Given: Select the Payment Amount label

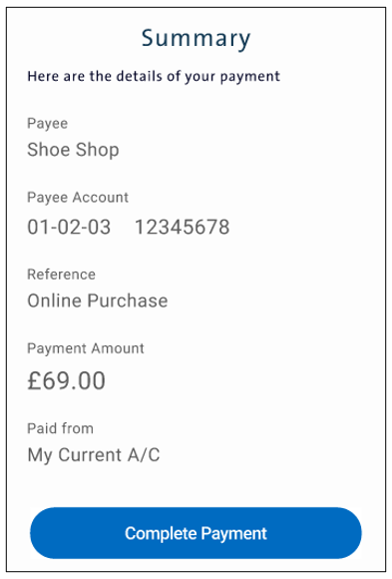Looking at the screenshot, I should coord(86,348).
